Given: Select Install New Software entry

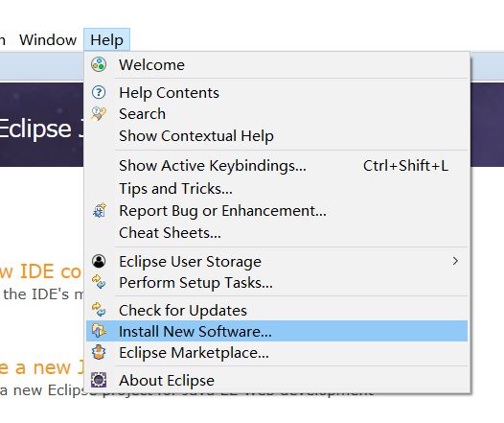Looking at the screenshot, I should (x=277, y=331).
